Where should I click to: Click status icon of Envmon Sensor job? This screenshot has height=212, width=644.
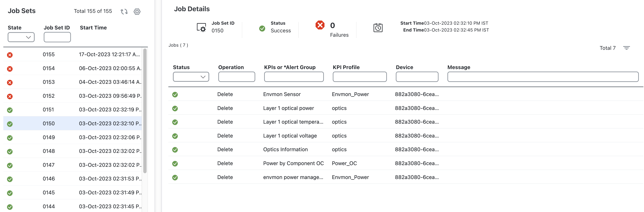point(175,95)
